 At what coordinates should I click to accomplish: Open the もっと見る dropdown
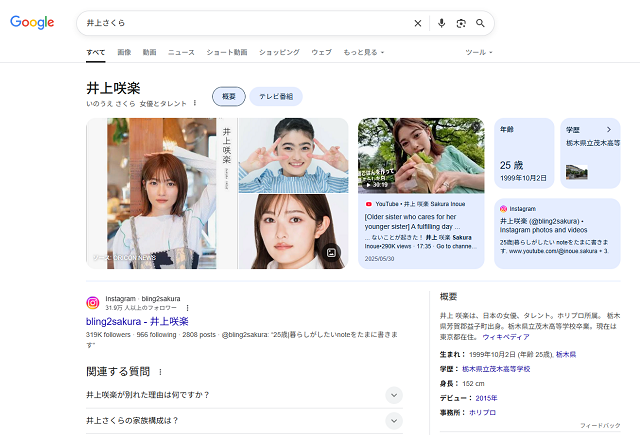click(364, 52)
